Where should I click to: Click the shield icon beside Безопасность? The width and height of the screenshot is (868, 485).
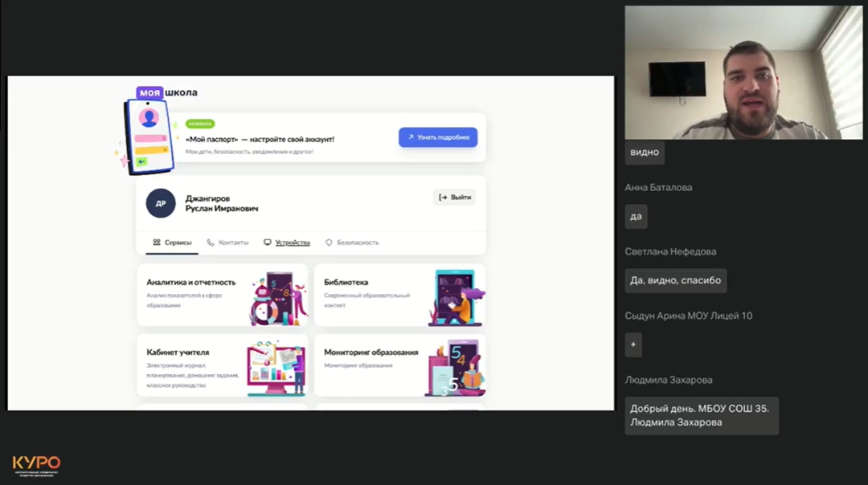[329, 243]
